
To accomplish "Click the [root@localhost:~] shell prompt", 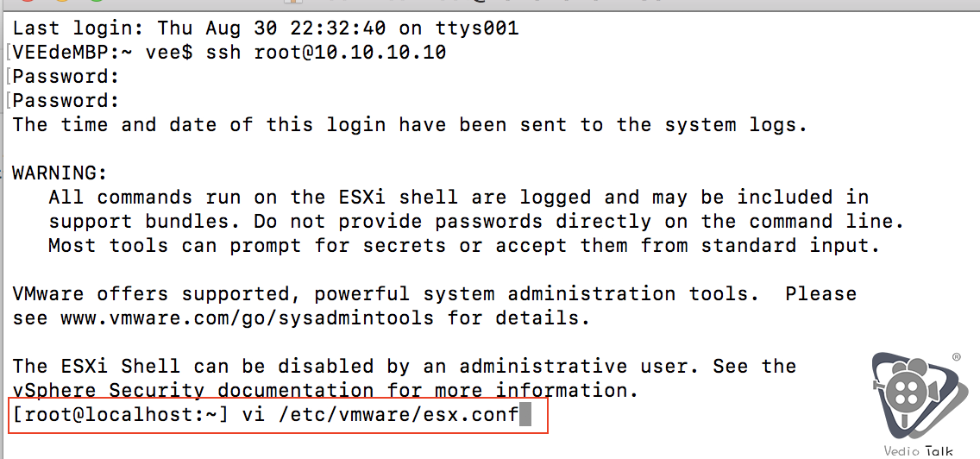I will (x=121, y=416).
